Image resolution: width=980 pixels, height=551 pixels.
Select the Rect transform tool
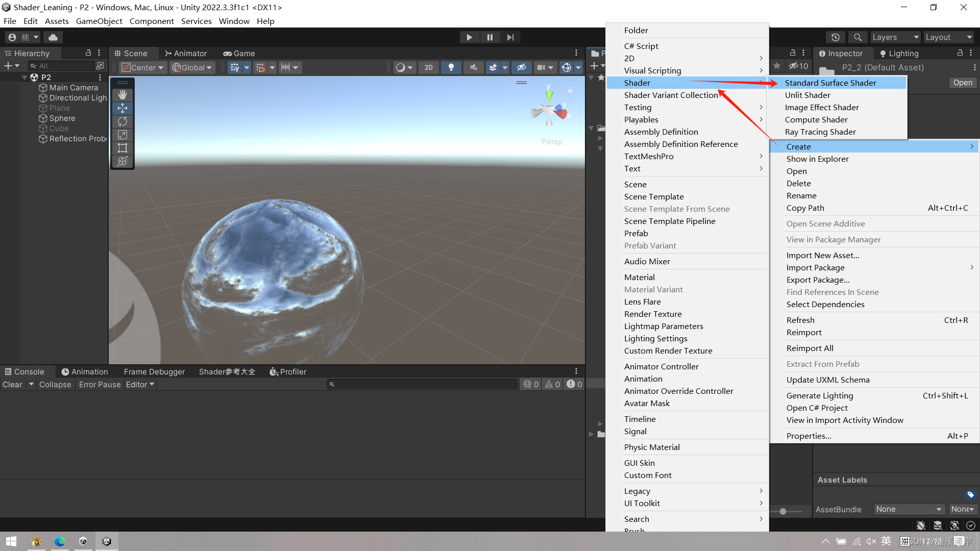pos(122,148)
